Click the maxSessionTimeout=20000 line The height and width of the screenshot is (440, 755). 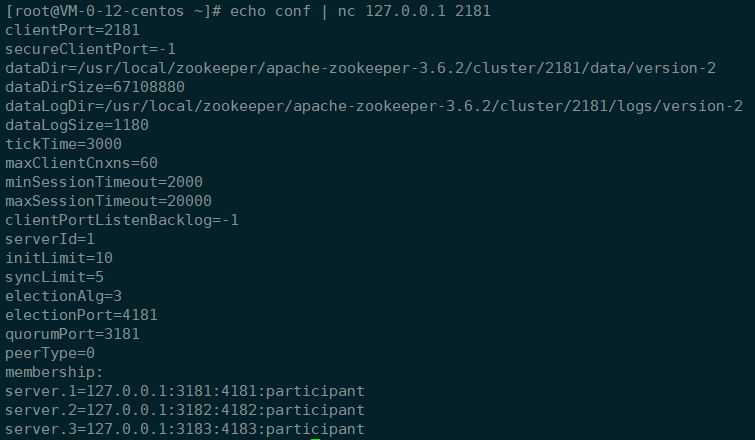coord(108,201)
